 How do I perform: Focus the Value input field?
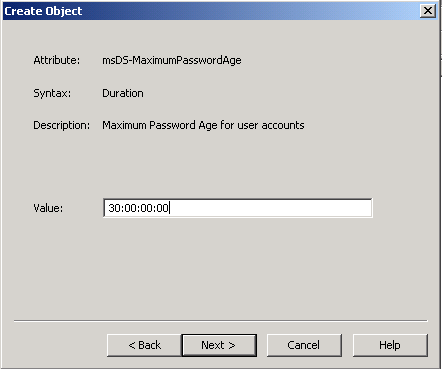pos(238,208)
